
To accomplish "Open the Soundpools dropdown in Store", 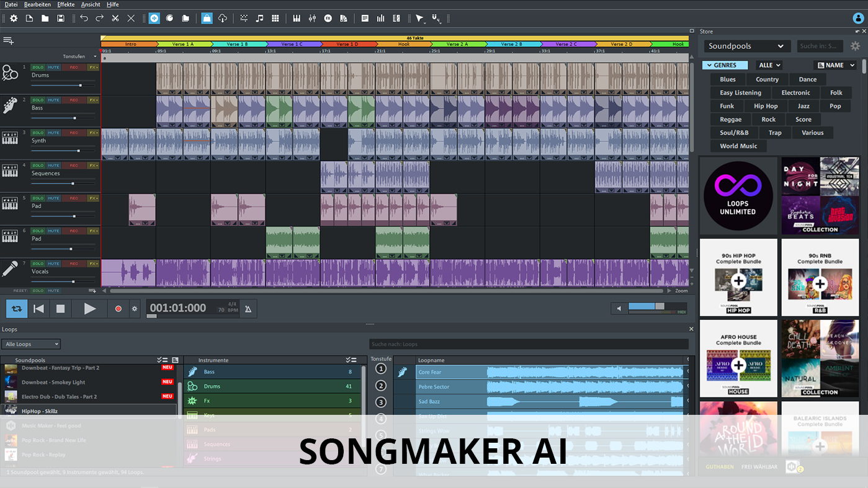I will point(747,46).
